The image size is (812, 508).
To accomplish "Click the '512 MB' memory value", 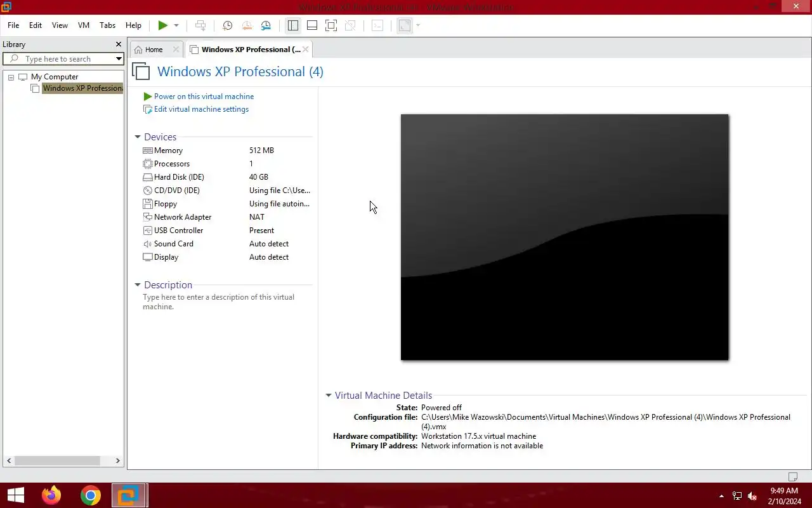I will click(261, 150).
